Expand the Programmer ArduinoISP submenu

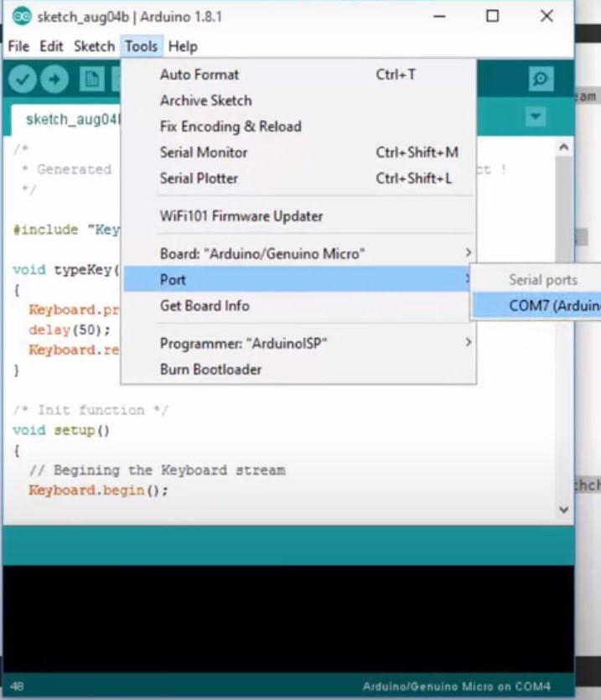click(x=298, y=344)
